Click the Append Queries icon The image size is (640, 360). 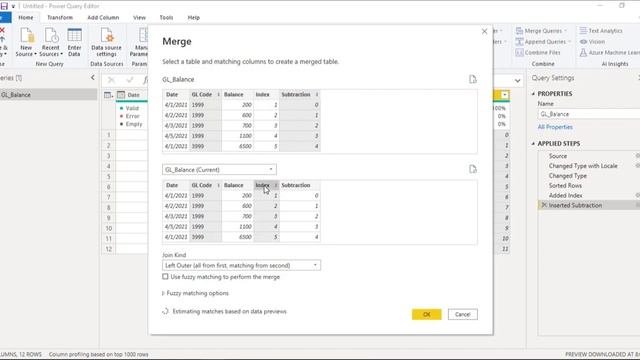point(519,42)
